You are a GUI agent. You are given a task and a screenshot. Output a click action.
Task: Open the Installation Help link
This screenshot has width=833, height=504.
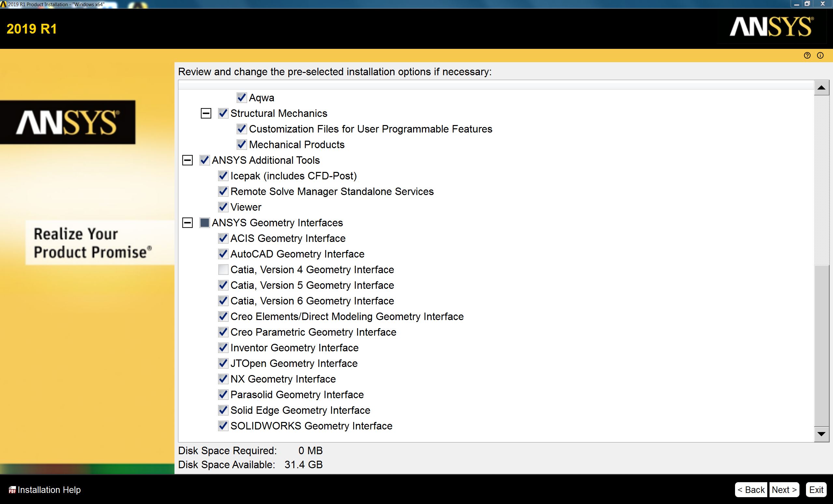(49, 490)
